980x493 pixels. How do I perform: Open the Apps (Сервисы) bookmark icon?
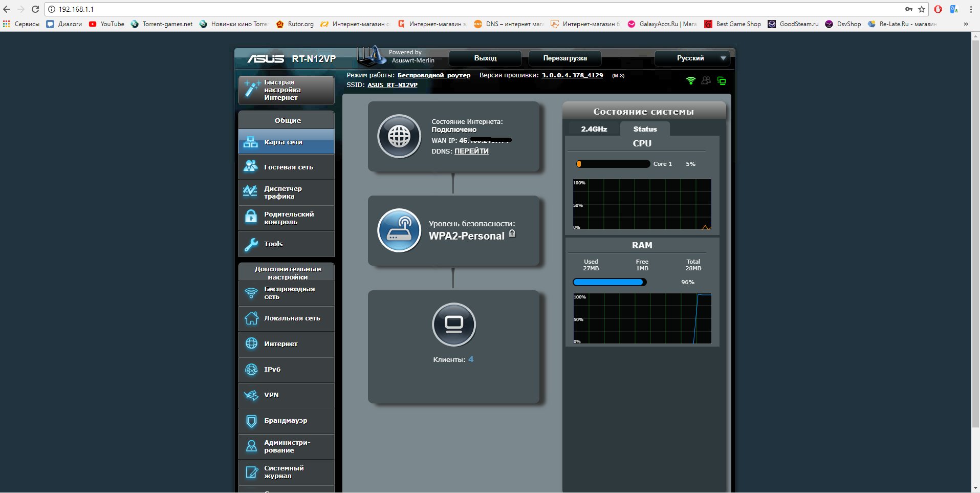(7, 24)
